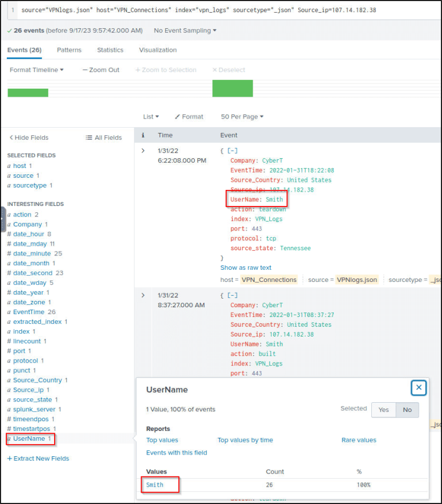Image resolution: width=442 pixels, height=504 pixels.
Task: Open the punct field
Action: coord(21,371)
